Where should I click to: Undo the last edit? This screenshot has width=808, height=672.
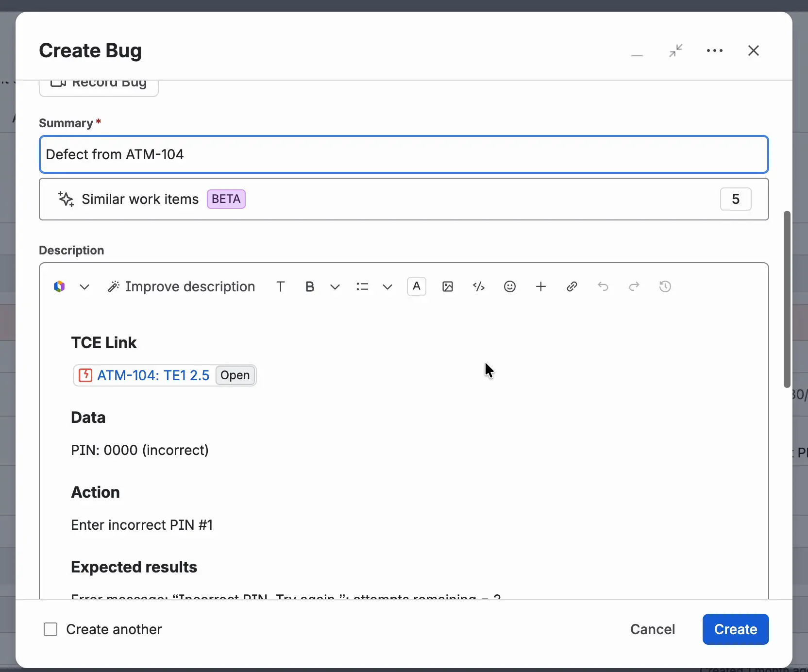(603, 286)
